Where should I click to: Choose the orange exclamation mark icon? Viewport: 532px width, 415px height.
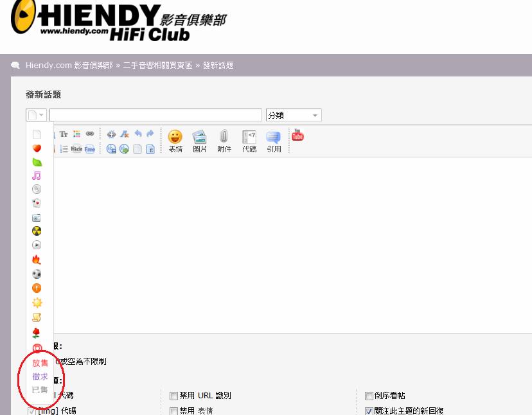[x=37, y=288]
